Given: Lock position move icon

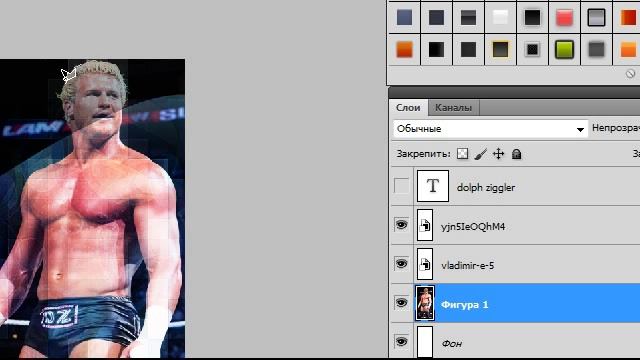Looking at the screenshot, I should 498,154.
